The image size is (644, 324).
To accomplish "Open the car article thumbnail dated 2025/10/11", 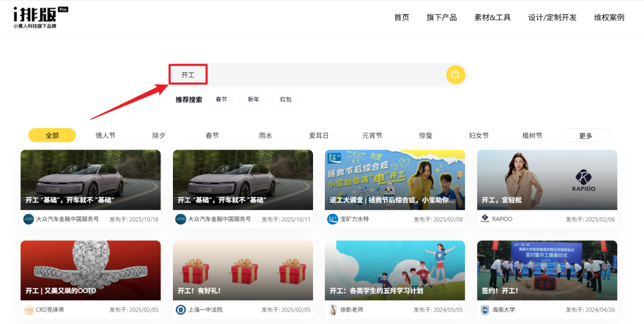I will coord(243,180).
